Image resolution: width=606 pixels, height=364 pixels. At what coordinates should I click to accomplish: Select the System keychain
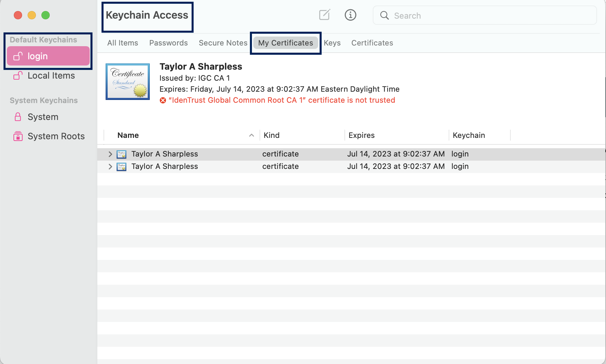click(x=43, y=117)
